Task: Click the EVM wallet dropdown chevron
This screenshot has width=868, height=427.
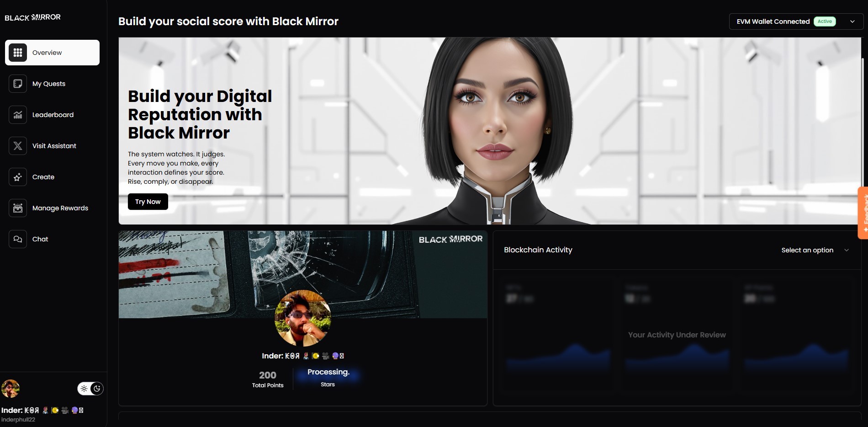Action: [x=852, y=21]
